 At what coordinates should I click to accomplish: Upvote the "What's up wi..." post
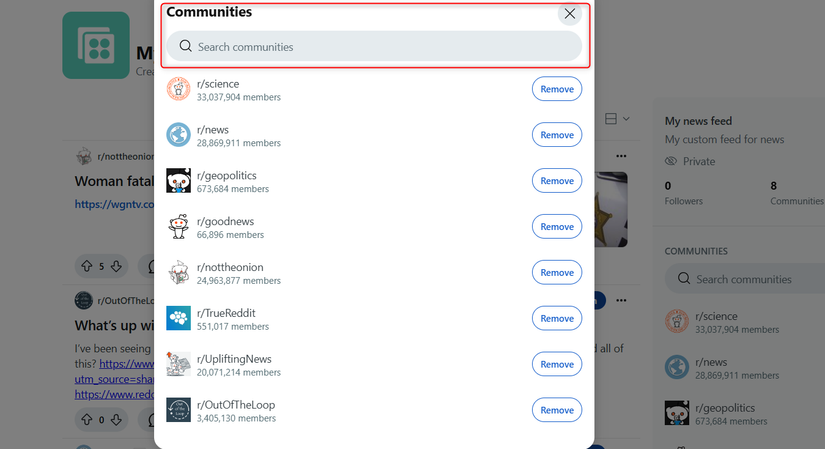point(86,420)
